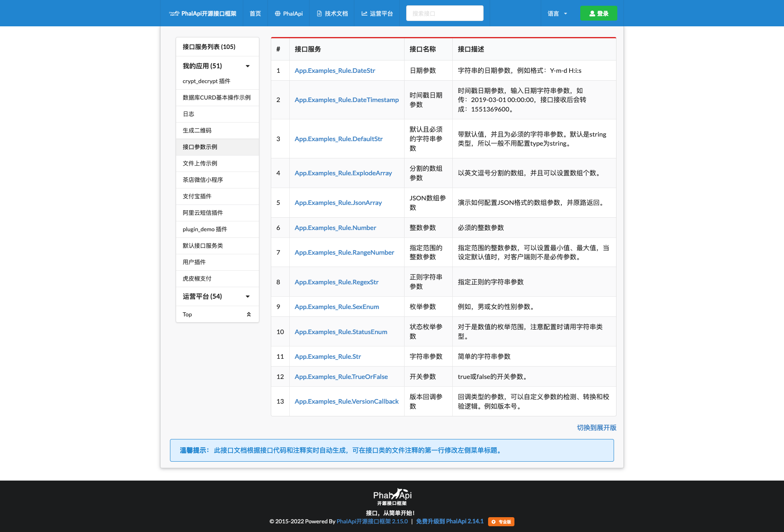
Task: Click the Top sidebar entry
Action: 217,314
